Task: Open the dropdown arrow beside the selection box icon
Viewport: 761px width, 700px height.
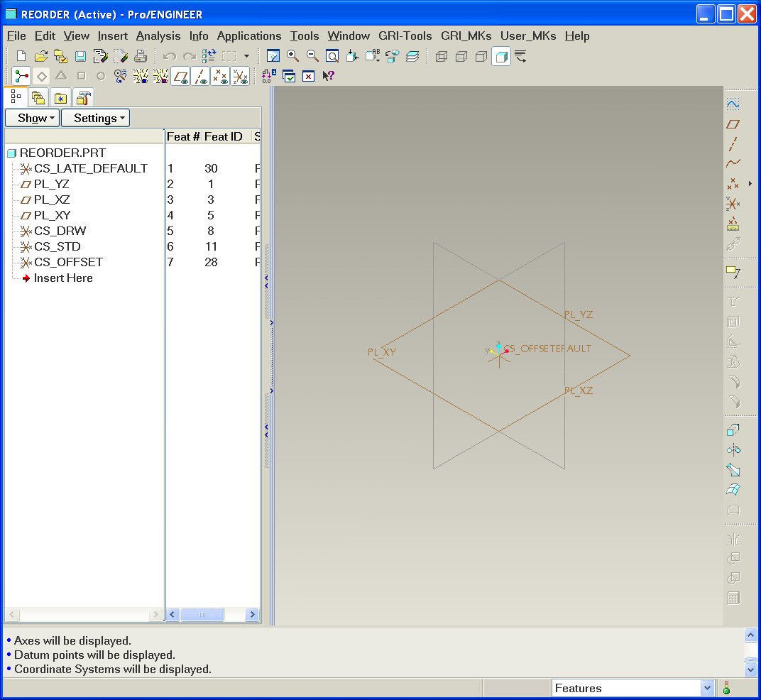Action: tap(246, 56)
